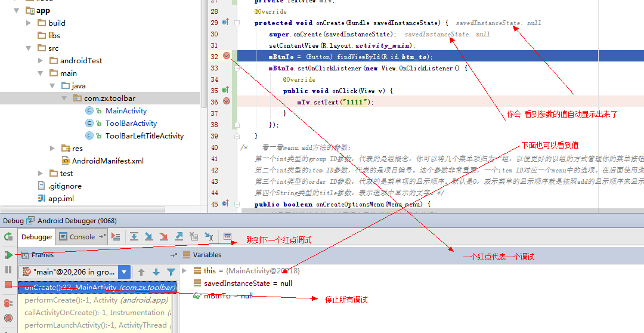Click the Variables panel icon
This screenshot has height=333, width=644.
coord(187,255)
